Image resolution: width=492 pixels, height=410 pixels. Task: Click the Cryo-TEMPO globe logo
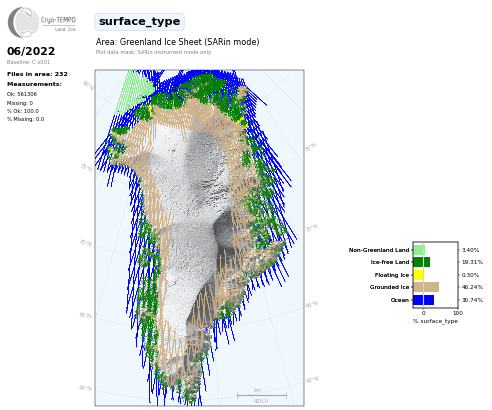tap(23, 22)
